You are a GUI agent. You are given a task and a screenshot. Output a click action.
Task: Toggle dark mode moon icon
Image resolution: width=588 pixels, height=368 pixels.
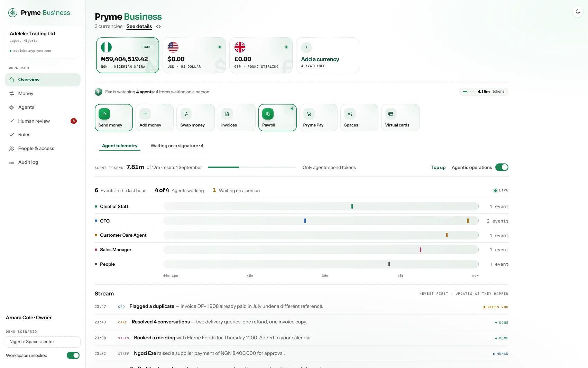pos(578,11)
